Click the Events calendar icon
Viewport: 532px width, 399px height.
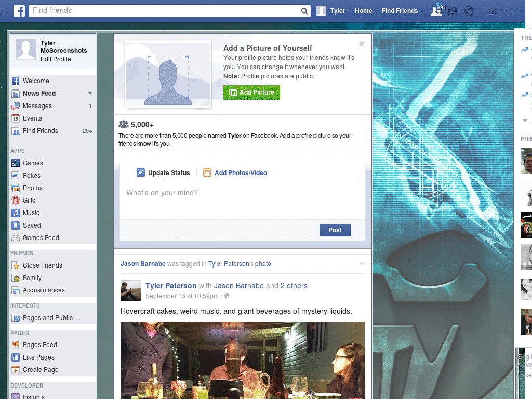(16, 118)
